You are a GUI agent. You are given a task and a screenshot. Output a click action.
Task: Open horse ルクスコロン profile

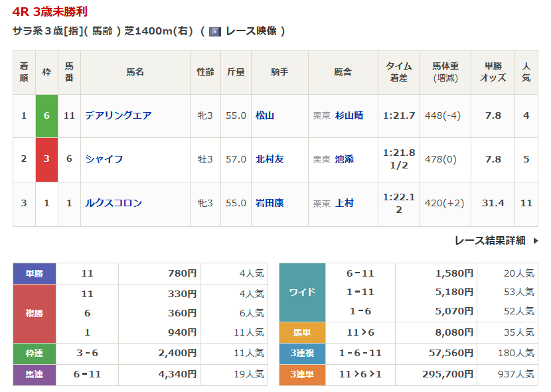coord(114,203)
